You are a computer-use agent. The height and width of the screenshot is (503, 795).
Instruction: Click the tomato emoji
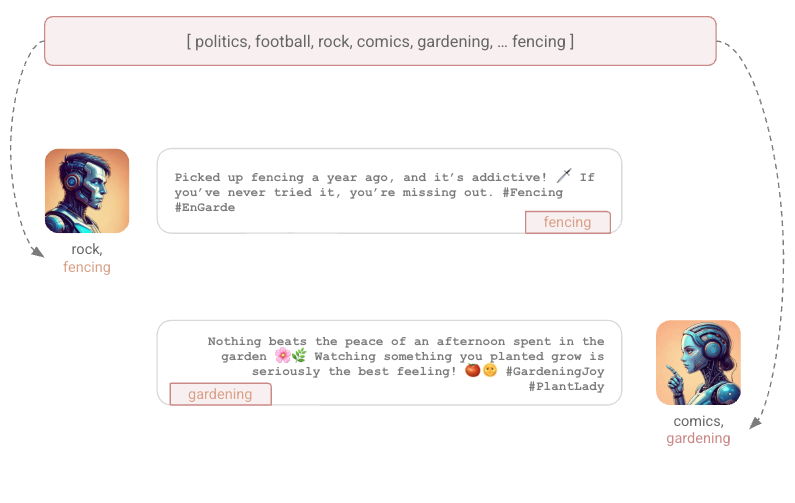[473, 371]
